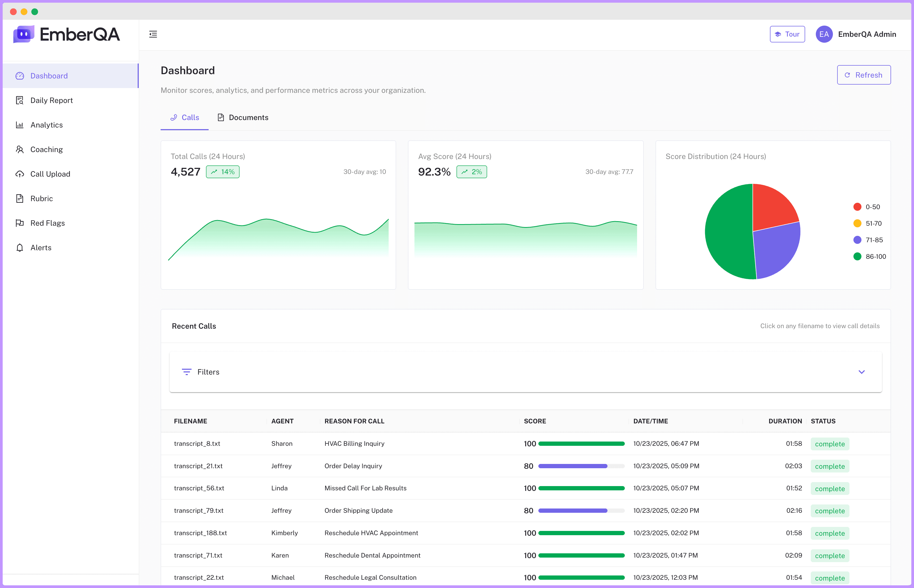
Task: Click the Dashboard gauge icon in sidebar
Action: [x=20, y=76]
